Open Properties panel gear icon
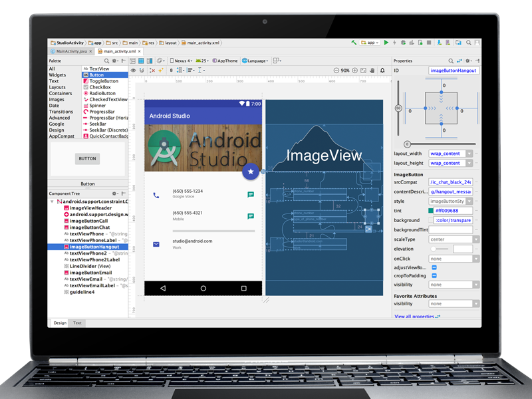 click(468, 61)
